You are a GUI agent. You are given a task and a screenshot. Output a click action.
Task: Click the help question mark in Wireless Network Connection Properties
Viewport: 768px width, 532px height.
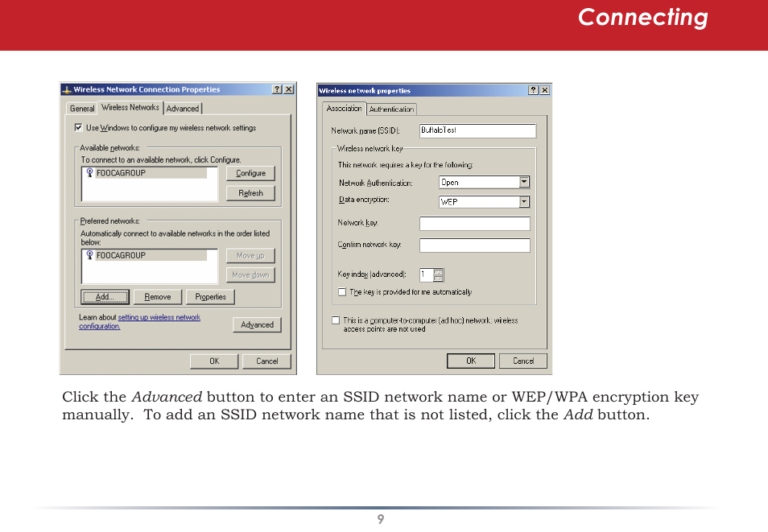[277, 89]
